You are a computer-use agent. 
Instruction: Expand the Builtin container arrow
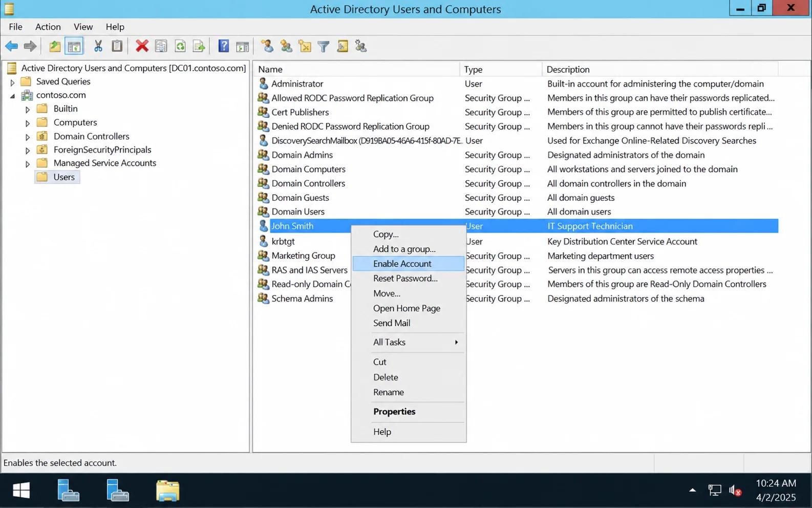click(28, 109)
